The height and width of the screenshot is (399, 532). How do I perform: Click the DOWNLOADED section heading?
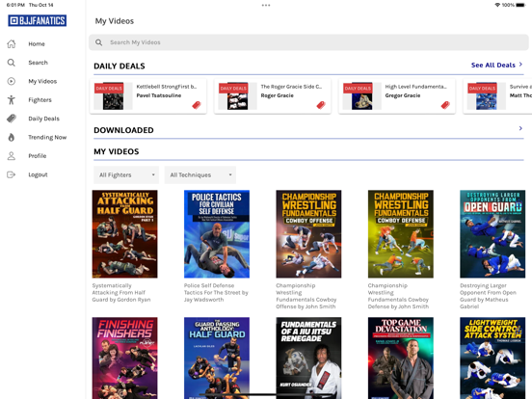click(x=123, y=130)
